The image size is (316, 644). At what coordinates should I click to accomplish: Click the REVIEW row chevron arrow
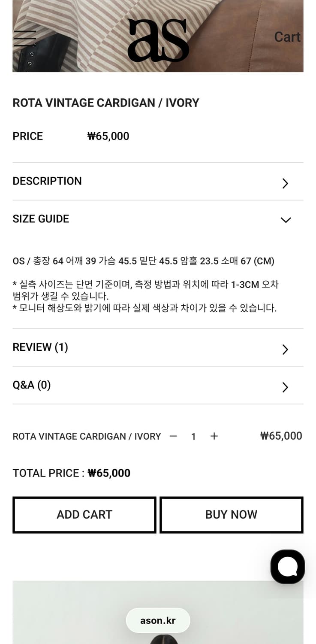pyautogui.click(x=285, y=349)
